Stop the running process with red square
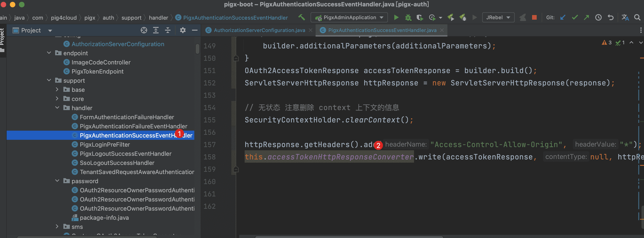Image resolution: width=644 pixels, height=238 pixels. coord(534,17)
